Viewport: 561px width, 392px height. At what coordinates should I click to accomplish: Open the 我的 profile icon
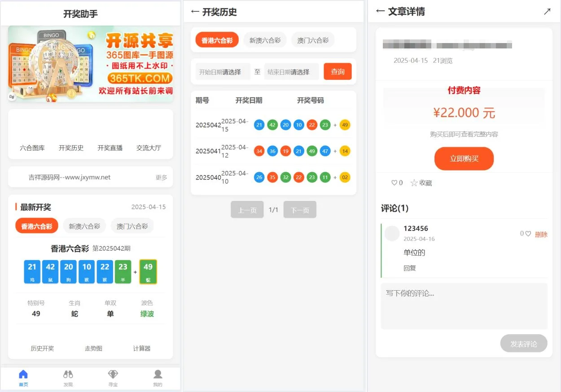click(x=157, y=377)
